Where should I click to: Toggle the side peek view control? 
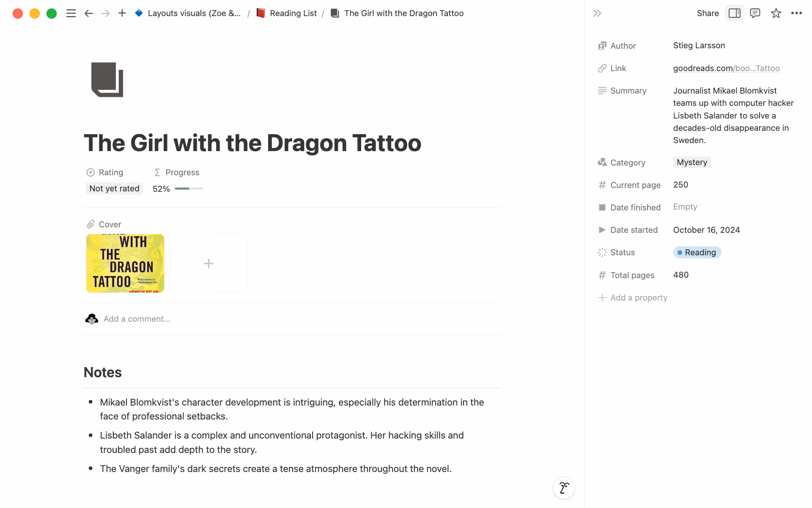tap(735, 13)
